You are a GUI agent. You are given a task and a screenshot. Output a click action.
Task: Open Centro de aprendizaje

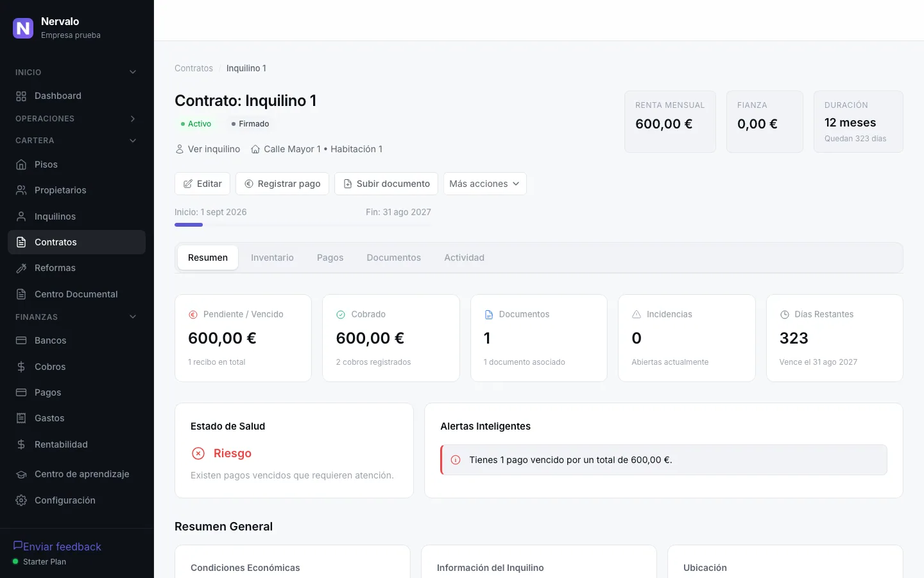click(76, 474)
